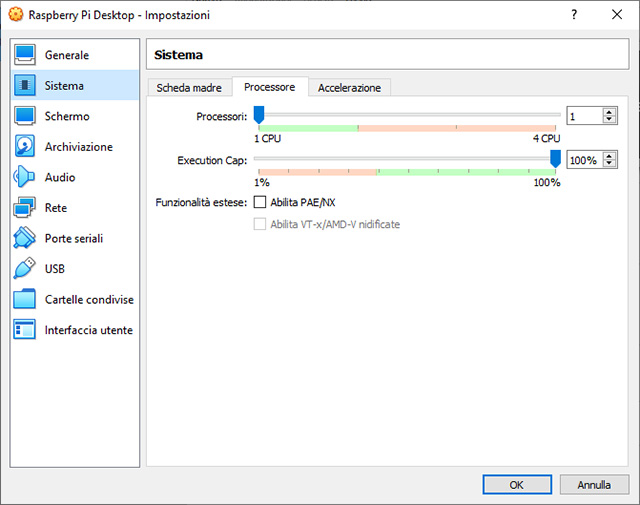The height and width of the screenshot is (505, 640).
Task: Enable the Abilita PAE/NX checkbox
Action: [260, 202]
